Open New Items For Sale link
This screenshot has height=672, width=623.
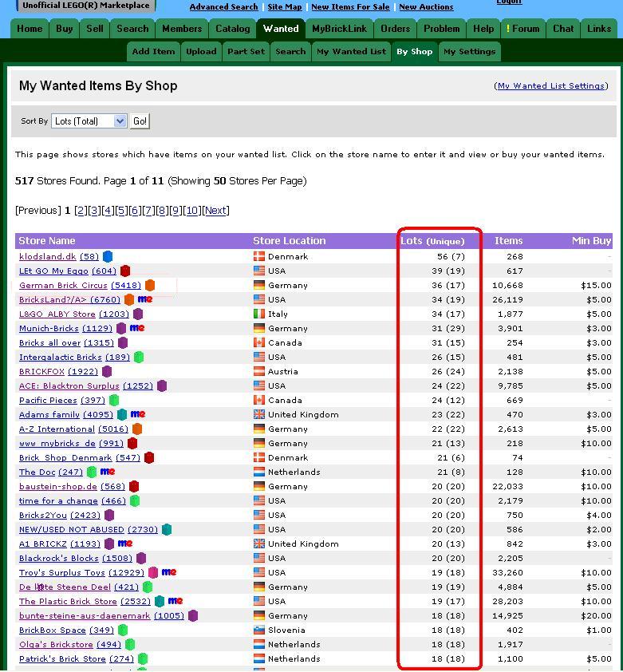tap(350, 7)
